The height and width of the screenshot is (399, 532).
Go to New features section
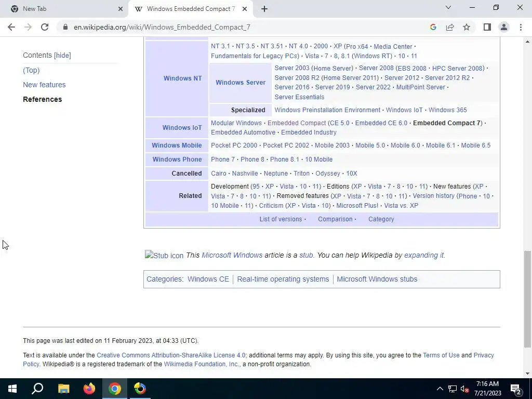(x=44, y=85)
